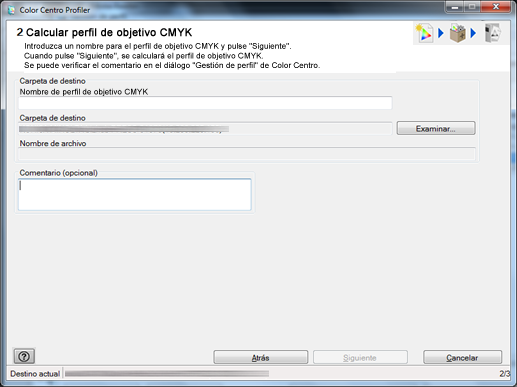Click the Examinar... browse button
The image size is (517, 387).
436,128
